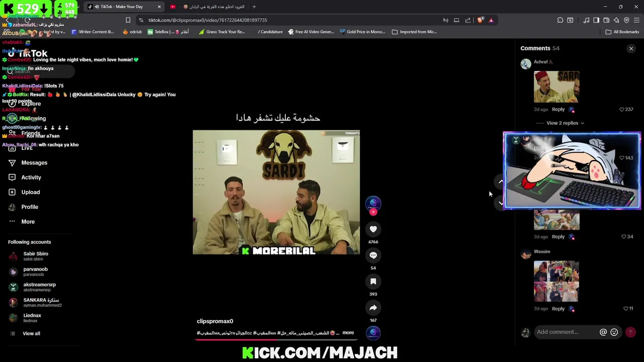Expand the View all following accounts list
644x362 pixels.
[x=24, y=333]
